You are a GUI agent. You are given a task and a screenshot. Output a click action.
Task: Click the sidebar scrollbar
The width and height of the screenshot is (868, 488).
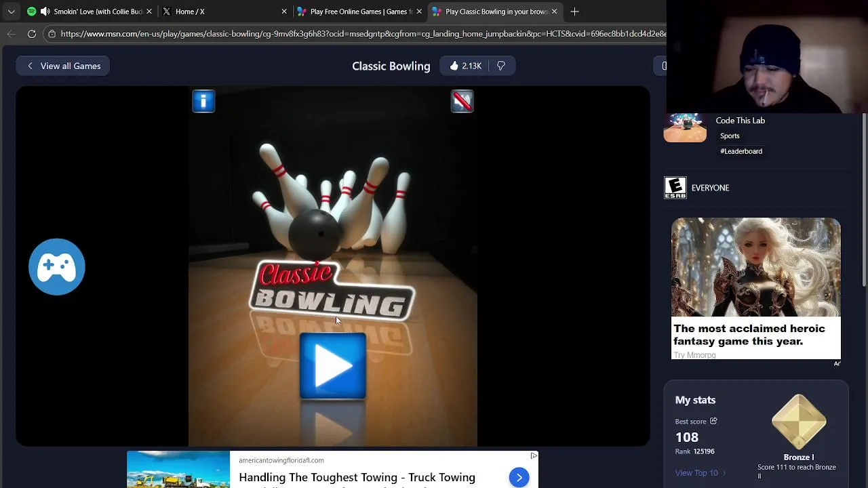pos(864,200)
